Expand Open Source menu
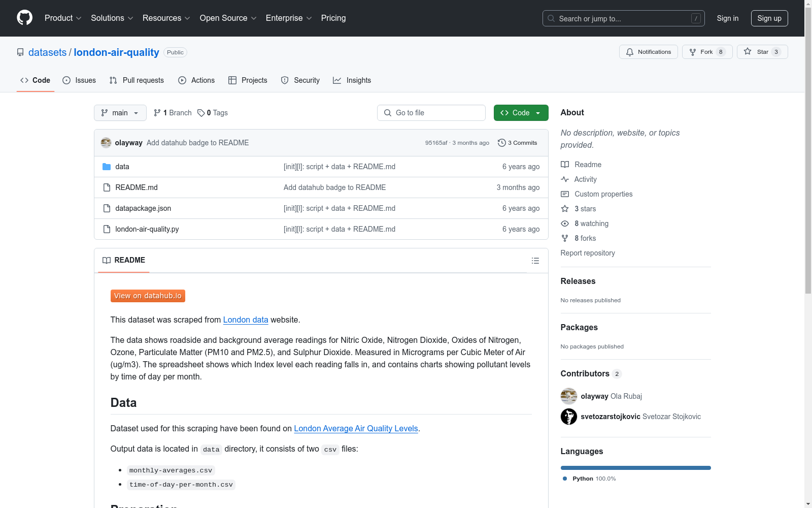Image resolution: width=812 pixels, height=508 pixels. tap(228, 18)
